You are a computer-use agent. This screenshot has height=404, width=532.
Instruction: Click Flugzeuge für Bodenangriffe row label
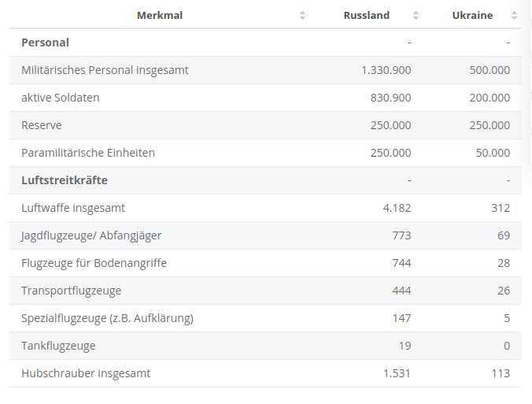pyautogui.click(x=94, y=263)
